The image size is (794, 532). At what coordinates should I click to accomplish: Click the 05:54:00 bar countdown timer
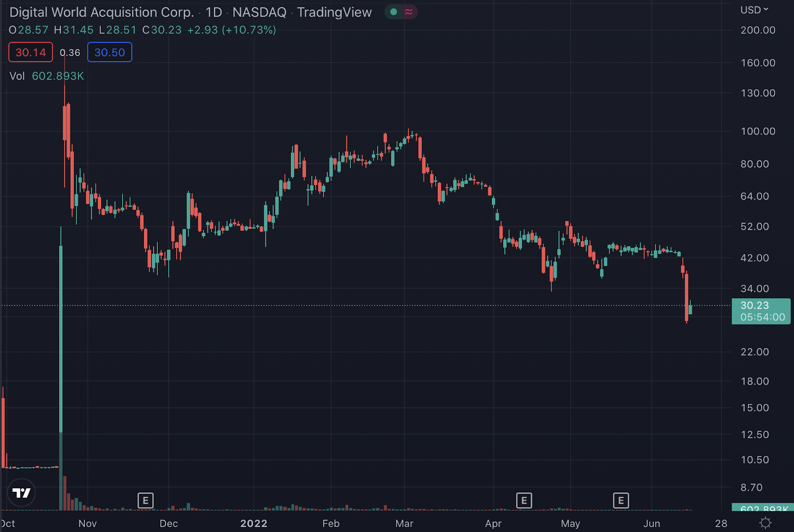tap(763, 317)
